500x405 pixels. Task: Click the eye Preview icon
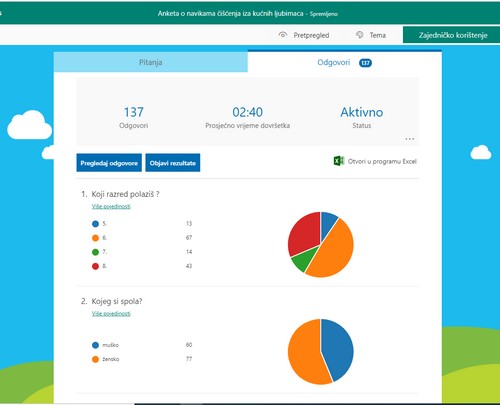pos(283,35)
